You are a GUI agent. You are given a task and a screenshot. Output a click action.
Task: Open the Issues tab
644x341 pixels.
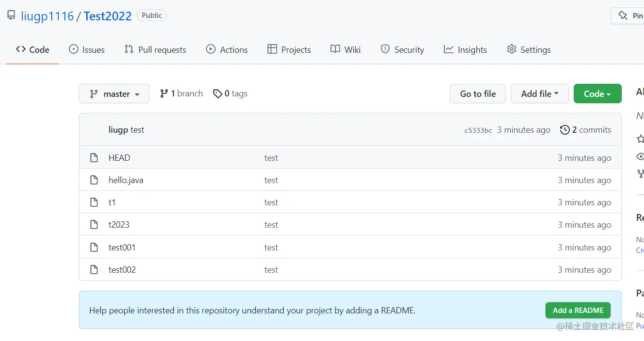pyautogui.click(x=87, y=49)
